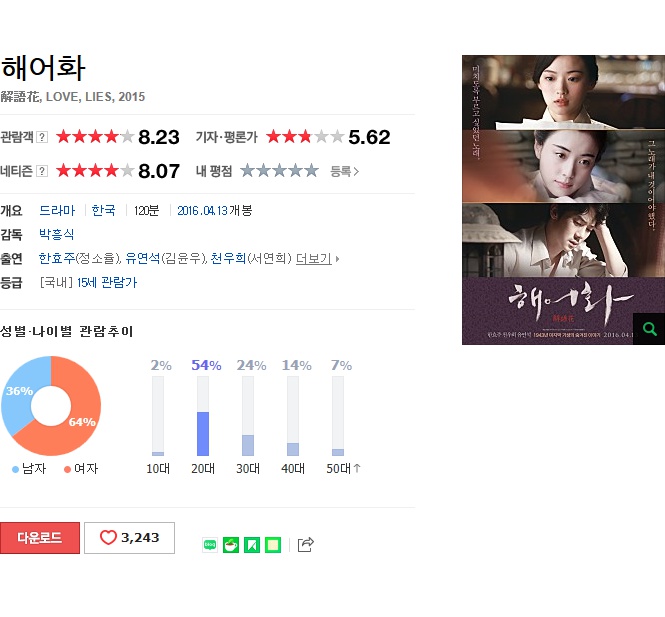Open actor 유연석's profile link

pyautogui.click(x=143, y=258)
